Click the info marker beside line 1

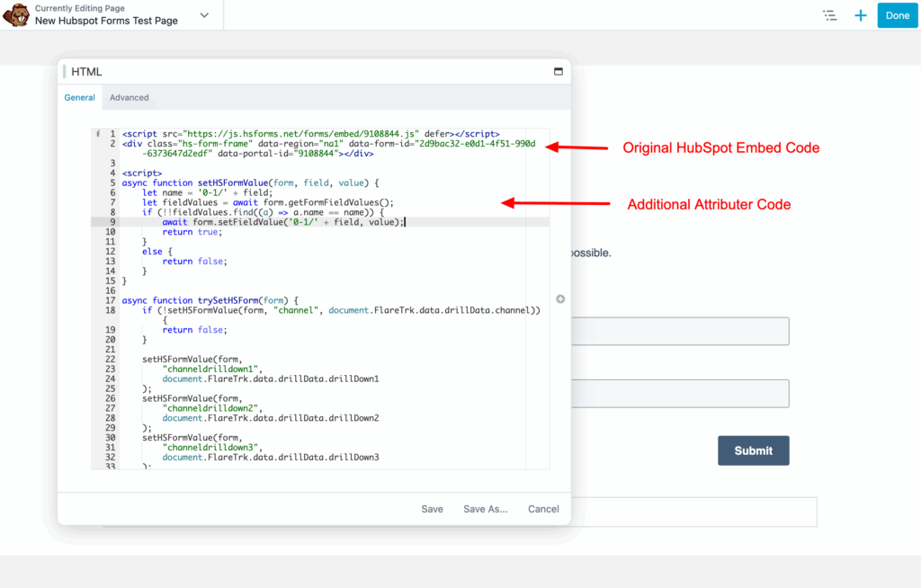(x=97, y=134)
